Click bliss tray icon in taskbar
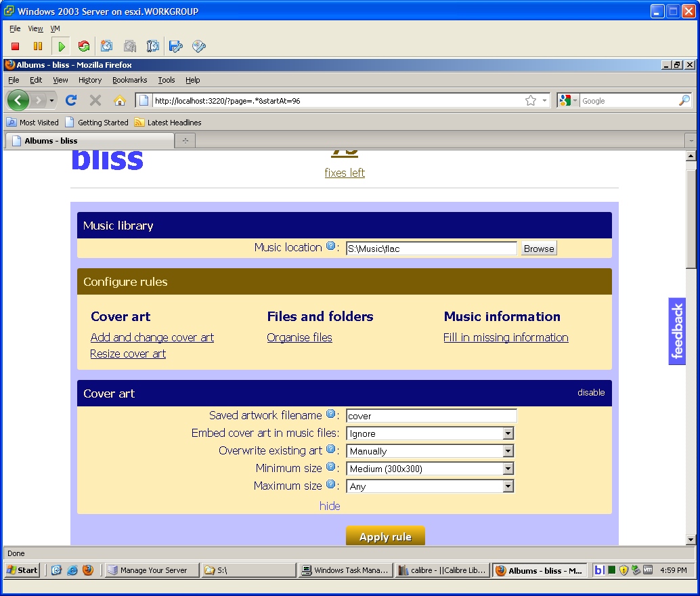Image resolution: width=700 pixels, height=596 pixels. tap(600, 570)
